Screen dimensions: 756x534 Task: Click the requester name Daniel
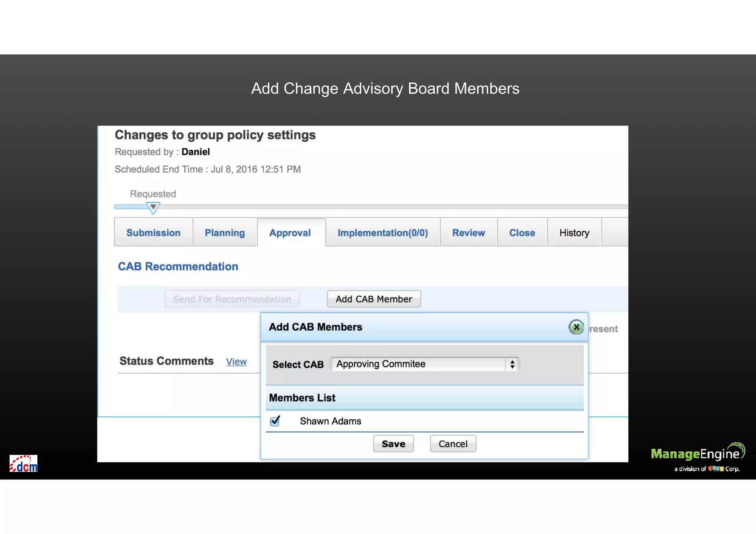[196, 152]
